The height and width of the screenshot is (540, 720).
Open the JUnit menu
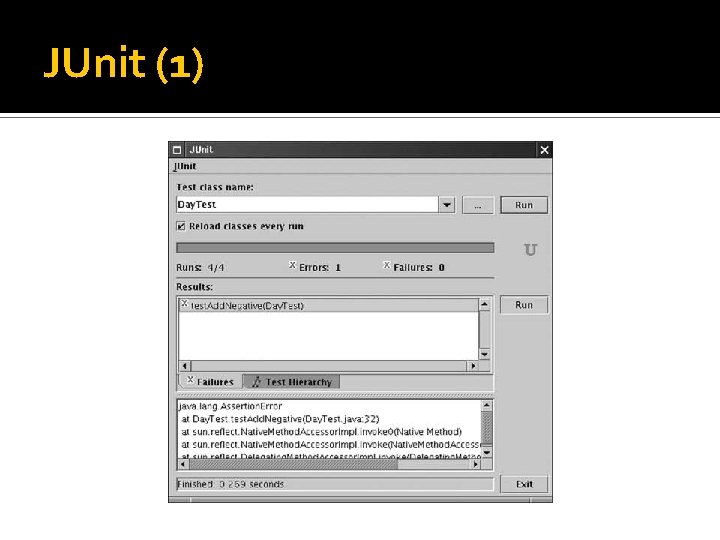[185, 166]
